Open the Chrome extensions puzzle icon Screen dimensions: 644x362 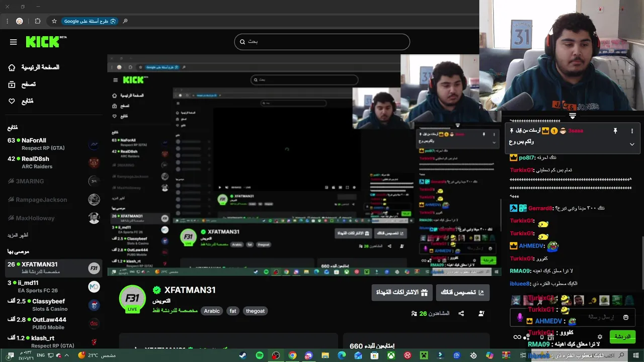[x=38, y=21]
